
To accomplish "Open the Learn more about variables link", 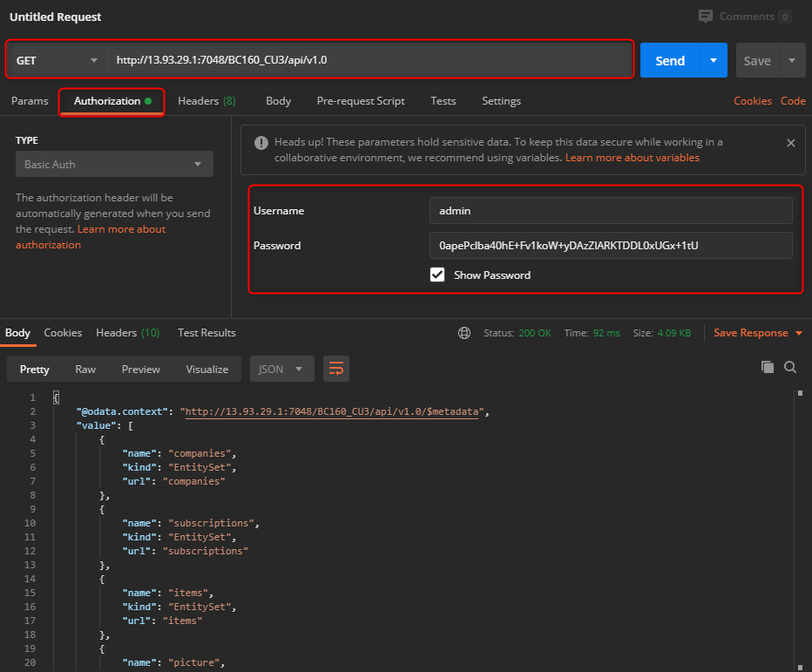I will tap(632, 158).
